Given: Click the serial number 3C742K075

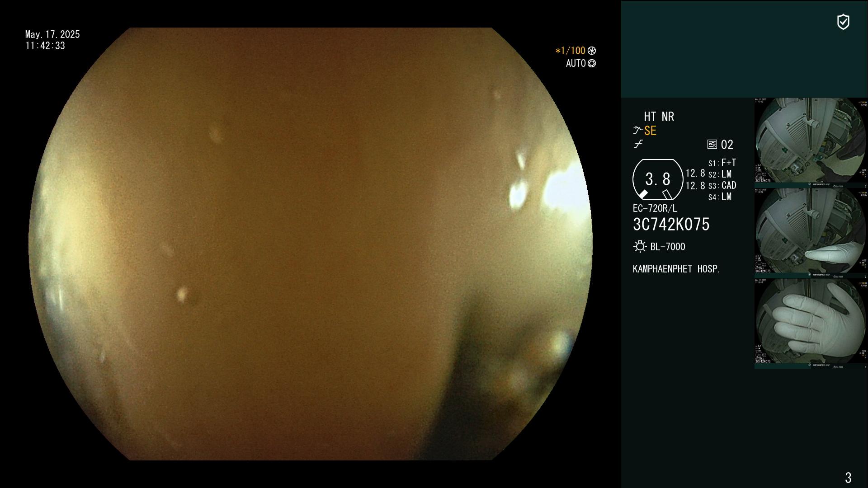Looking at the screenshot, I should pyautogui.click(x=671, y=225).
